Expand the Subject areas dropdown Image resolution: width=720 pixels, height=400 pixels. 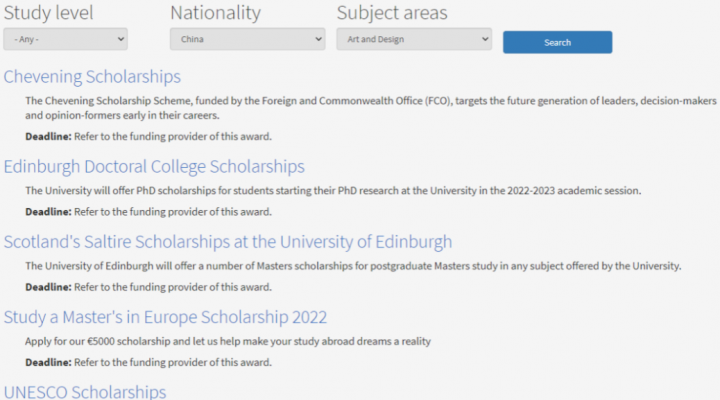tap(413, 39)
